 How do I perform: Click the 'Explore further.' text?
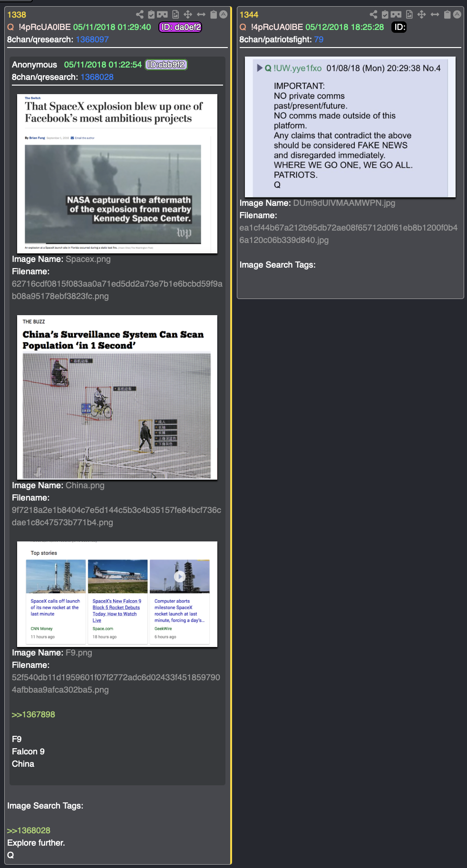point(36,843)
